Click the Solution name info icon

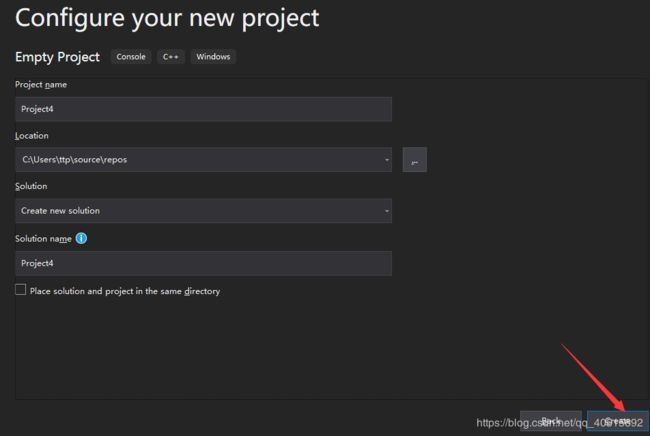pos(81,238)
